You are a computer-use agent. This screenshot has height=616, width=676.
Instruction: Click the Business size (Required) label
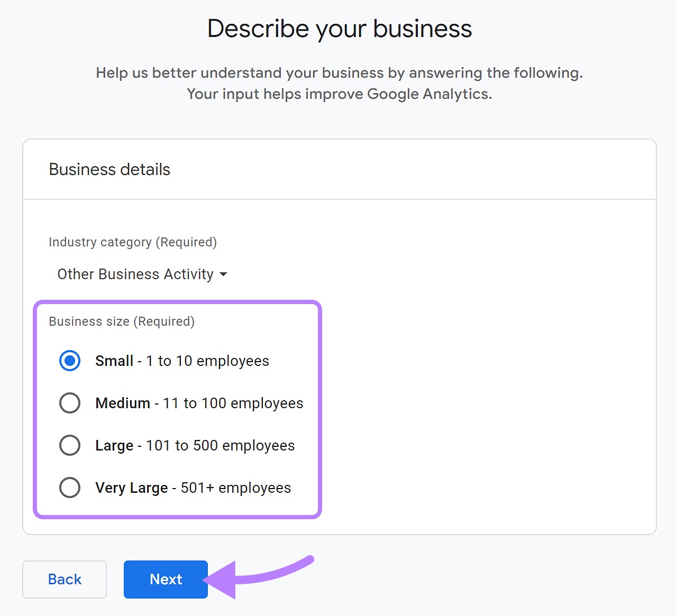coord(121,321)
